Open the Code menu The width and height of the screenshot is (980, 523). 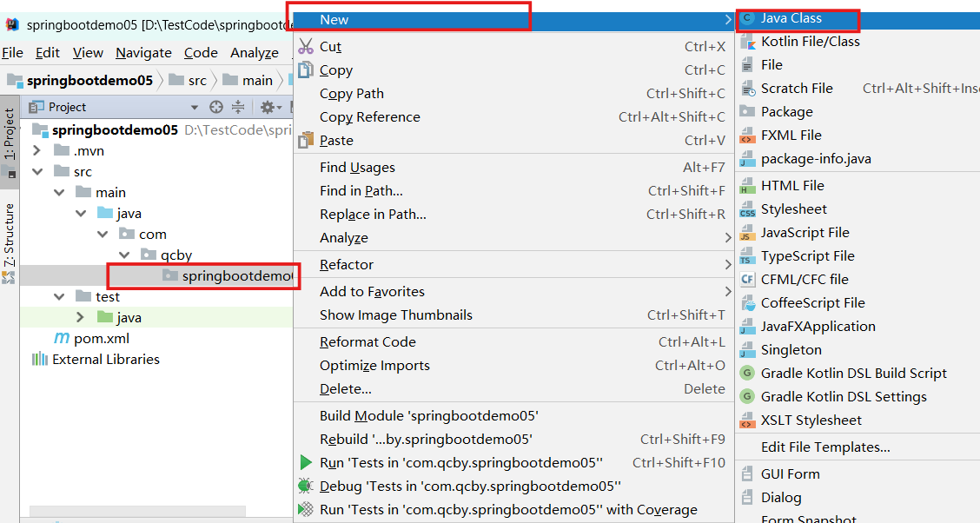click(201, 53)
